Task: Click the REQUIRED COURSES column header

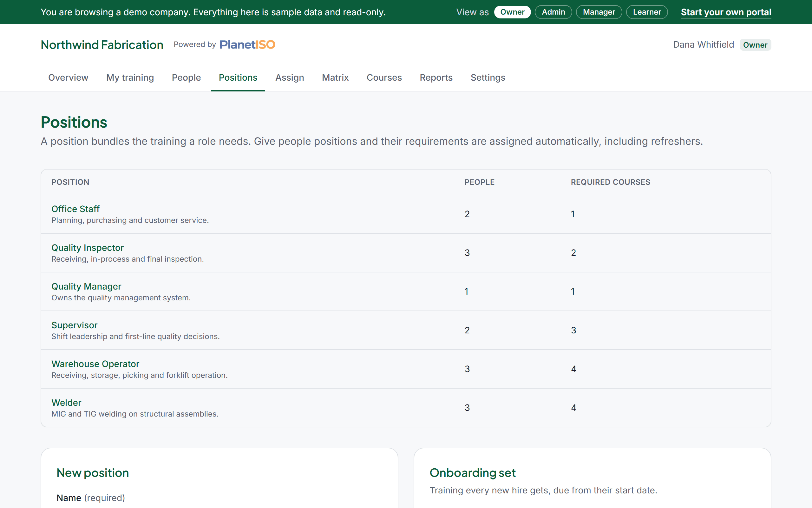Action: tap(610, 182)
